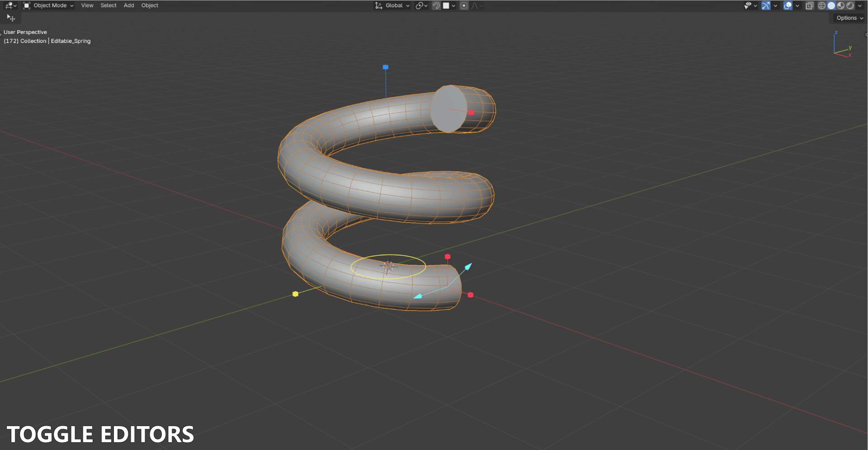Click the 3D cursor inside the yellow circle
The height and width of the screenshot is (450, 868).
pyautogui.click(x=388, y=266)
